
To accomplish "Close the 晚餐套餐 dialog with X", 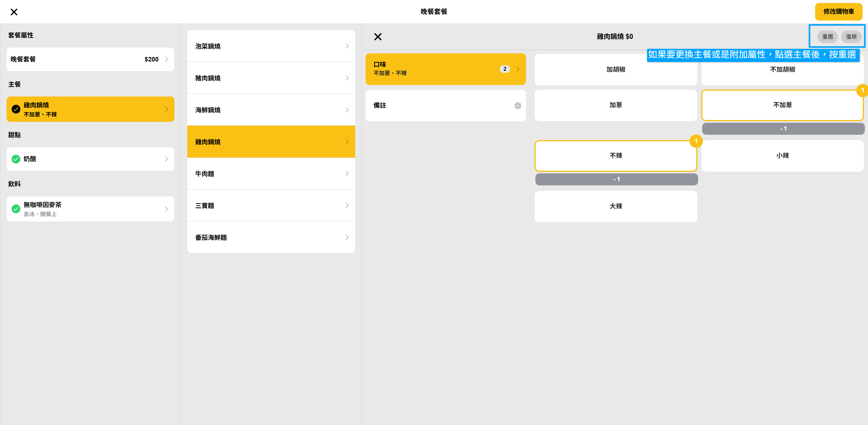I will tap(14, 12).
